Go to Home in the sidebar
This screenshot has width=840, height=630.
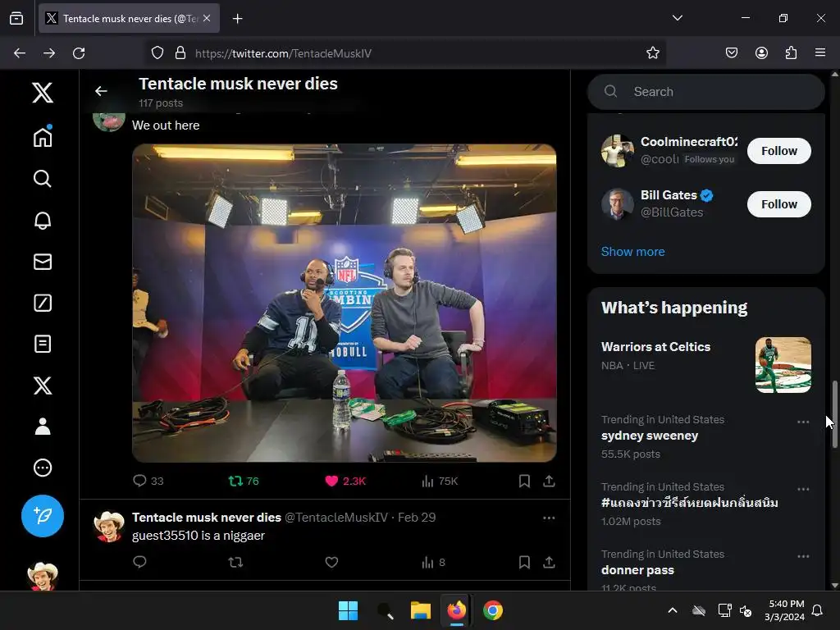[x=43, y=137]
